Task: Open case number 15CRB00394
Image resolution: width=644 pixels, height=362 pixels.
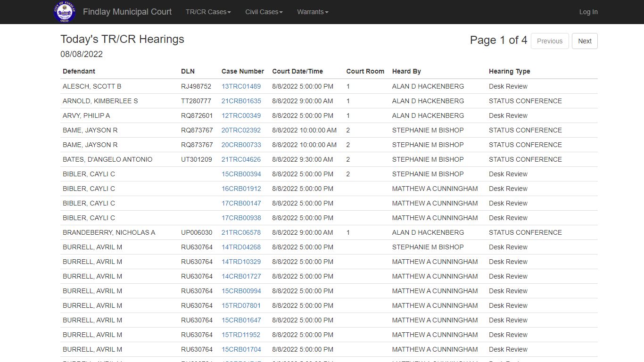Action: click(241, 174)
